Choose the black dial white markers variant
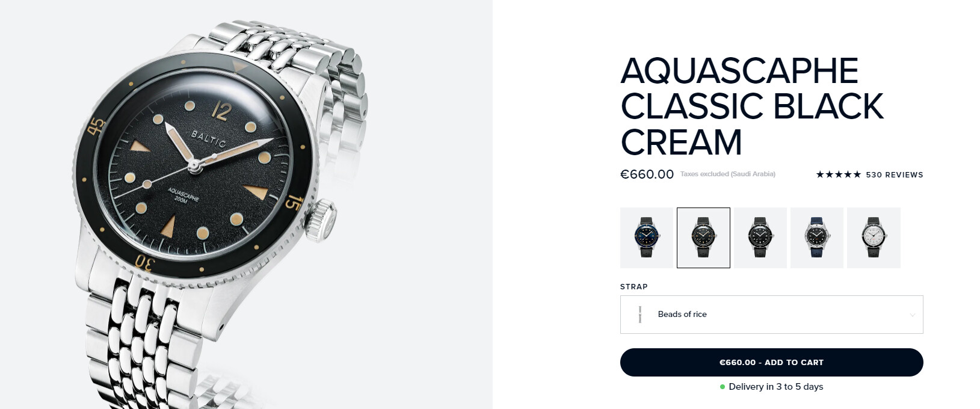The width and height of the screenshot is (980, 409). point(760,238)
